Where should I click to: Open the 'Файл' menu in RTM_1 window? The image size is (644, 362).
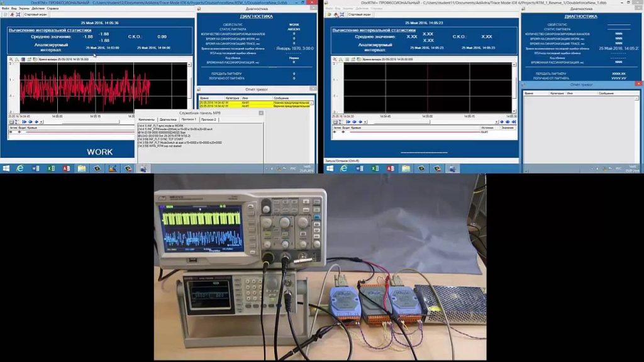coord(5,8)
